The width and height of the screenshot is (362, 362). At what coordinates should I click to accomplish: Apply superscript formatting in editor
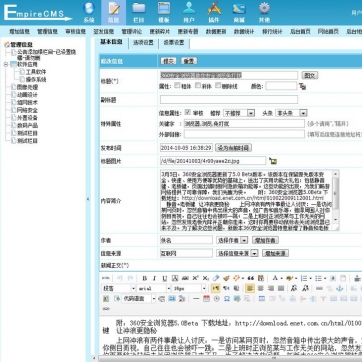tap(195, 278)
